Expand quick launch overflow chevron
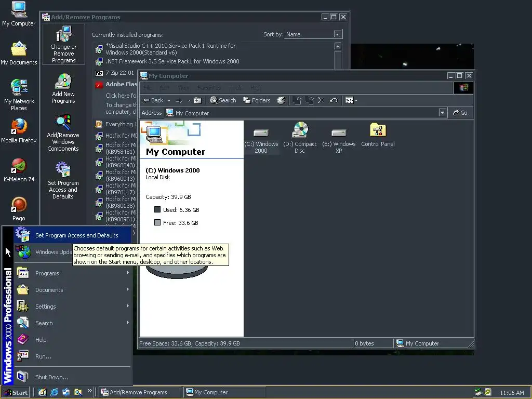The height and width of the screenshot is (399, 532). coord(89,391)
